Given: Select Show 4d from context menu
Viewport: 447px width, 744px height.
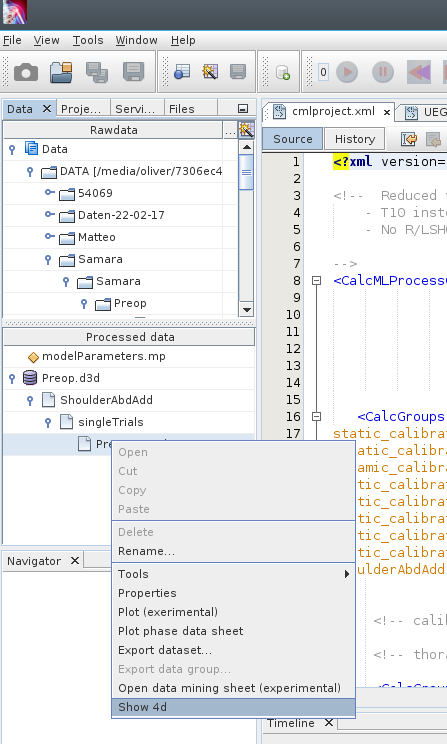Looking at the screenshot, I should pos(233,707).
